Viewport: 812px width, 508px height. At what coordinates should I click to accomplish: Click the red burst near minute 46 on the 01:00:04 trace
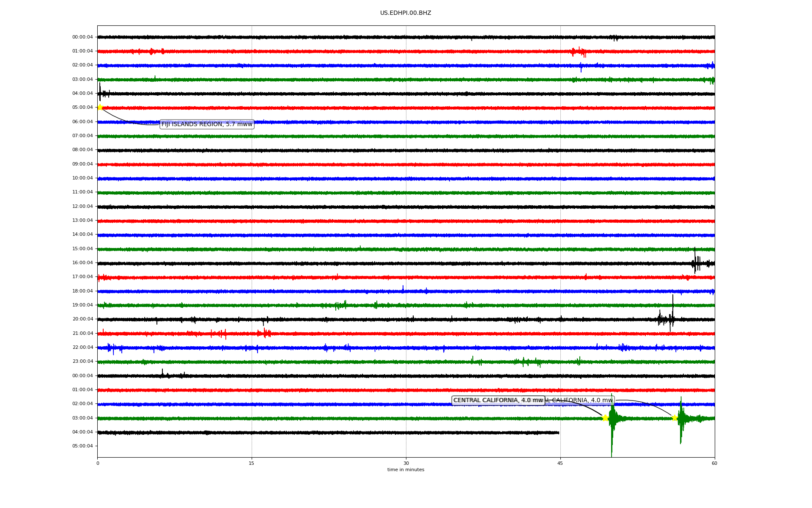(x=579, y=52)
